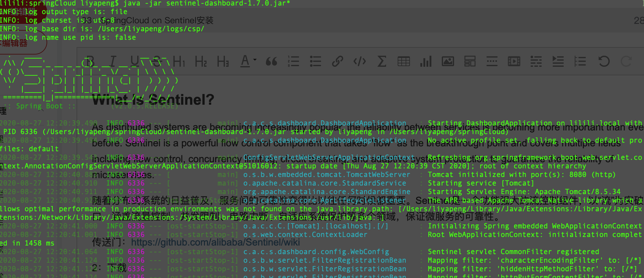The height and width of the screenshot is (278, 644).
Task: Redo the edit in the editor
Action: click(x=626, y=61)
